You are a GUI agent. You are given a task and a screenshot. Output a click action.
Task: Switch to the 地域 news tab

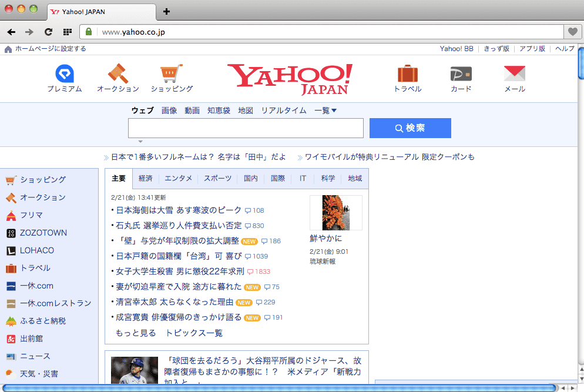pos(355,179)
